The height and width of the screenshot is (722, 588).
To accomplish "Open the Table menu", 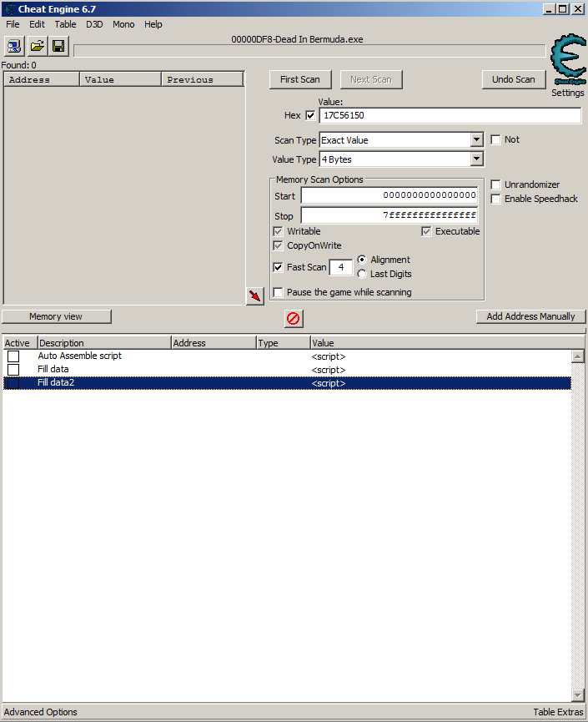I will (65, 24).
